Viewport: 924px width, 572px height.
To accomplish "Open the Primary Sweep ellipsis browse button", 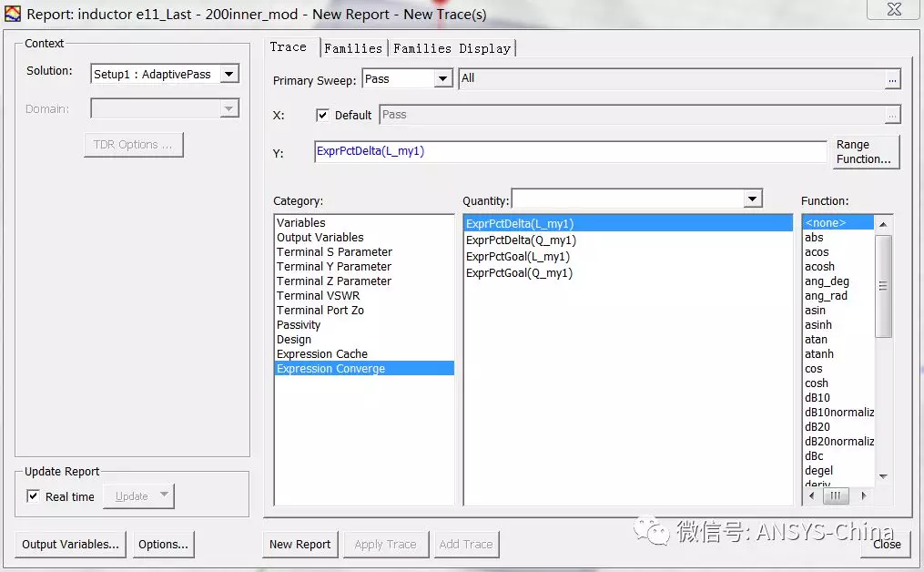I will pos(892,79).
